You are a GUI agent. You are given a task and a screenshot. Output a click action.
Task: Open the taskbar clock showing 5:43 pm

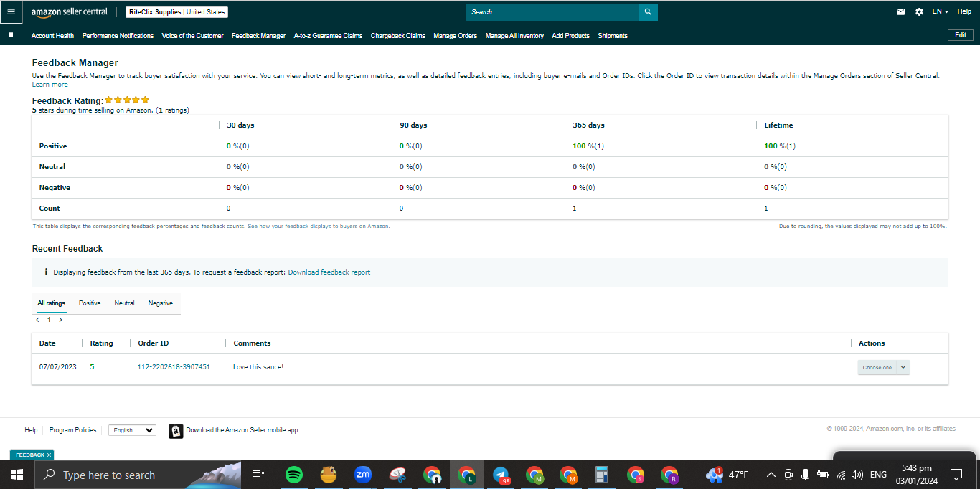click(x=916, y=475)
